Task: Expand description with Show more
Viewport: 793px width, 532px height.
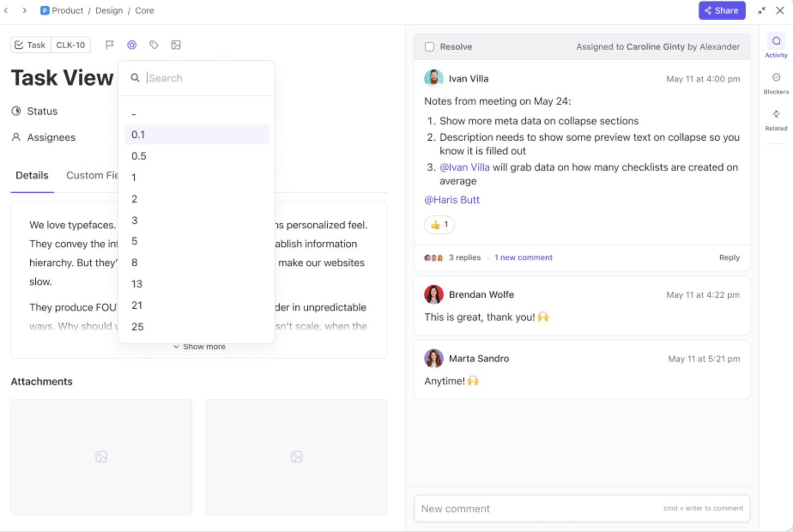Action: point(200,347)
